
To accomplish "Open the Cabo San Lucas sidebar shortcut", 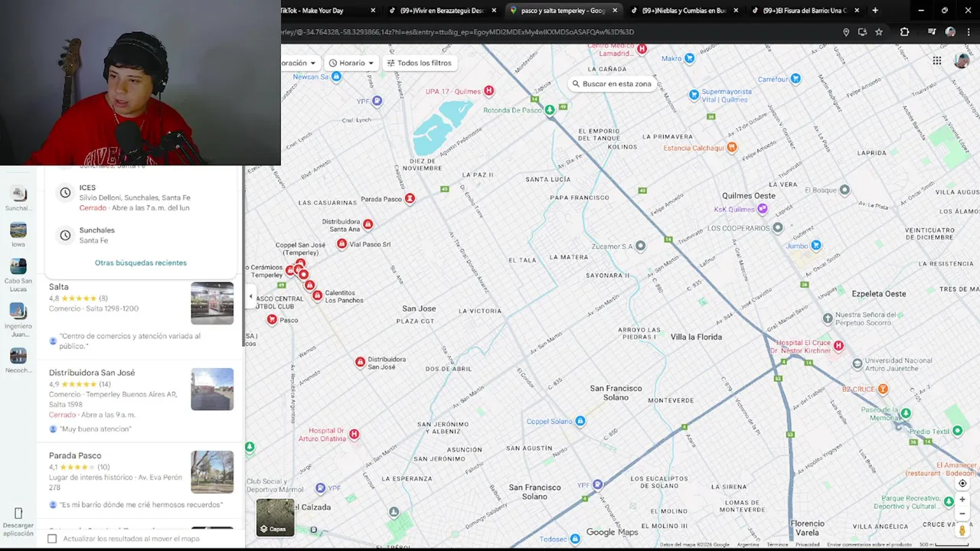I will point(18,275).
